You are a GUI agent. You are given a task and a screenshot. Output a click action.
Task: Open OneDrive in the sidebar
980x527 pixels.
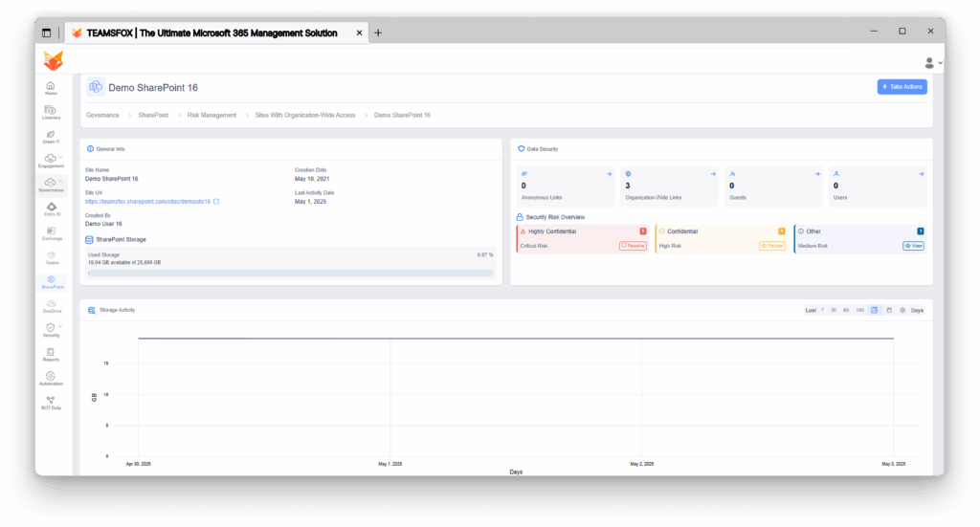pyautogui.click(x=52, y=307)
